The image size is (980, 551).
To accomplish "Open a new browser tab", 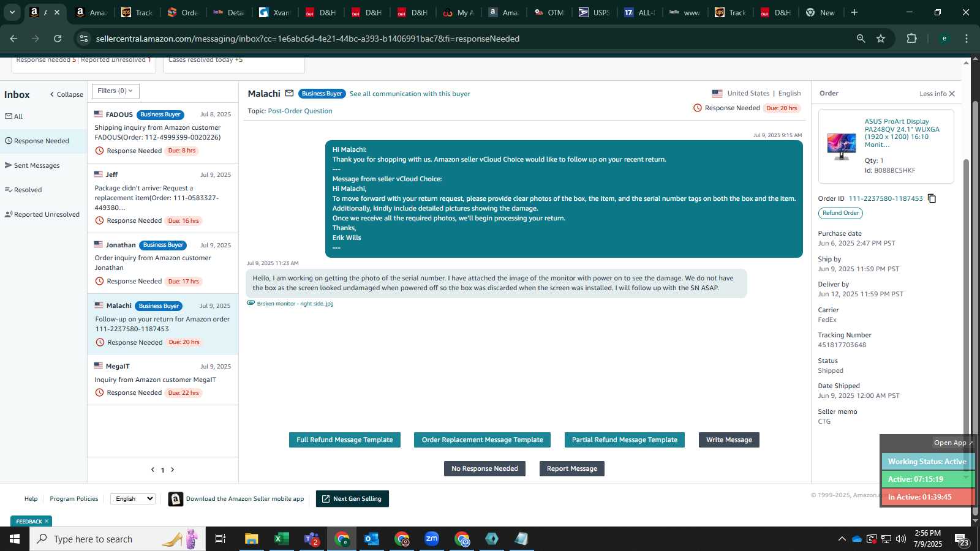I will [854, 12].
